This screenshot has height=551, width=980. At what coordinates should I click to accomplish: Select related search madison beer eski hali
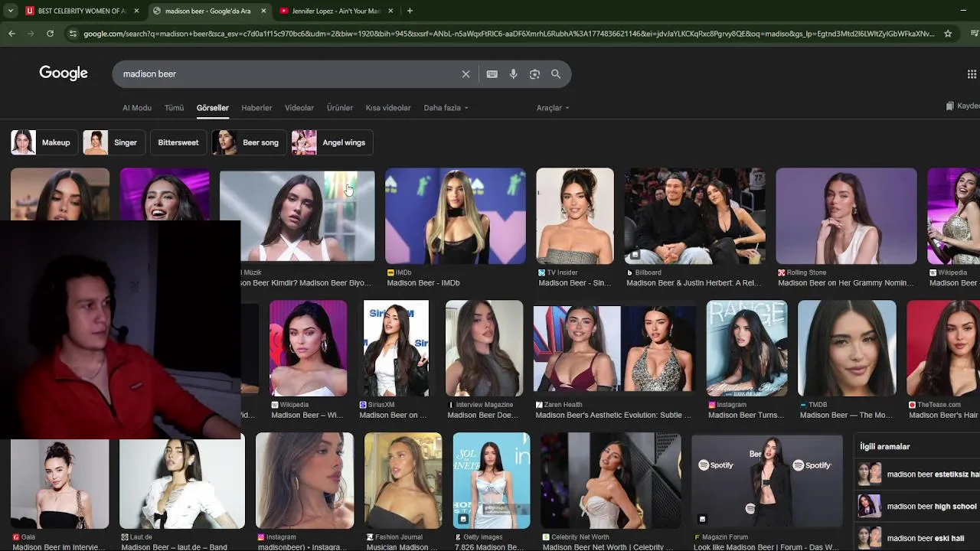(x=917, y=538)
